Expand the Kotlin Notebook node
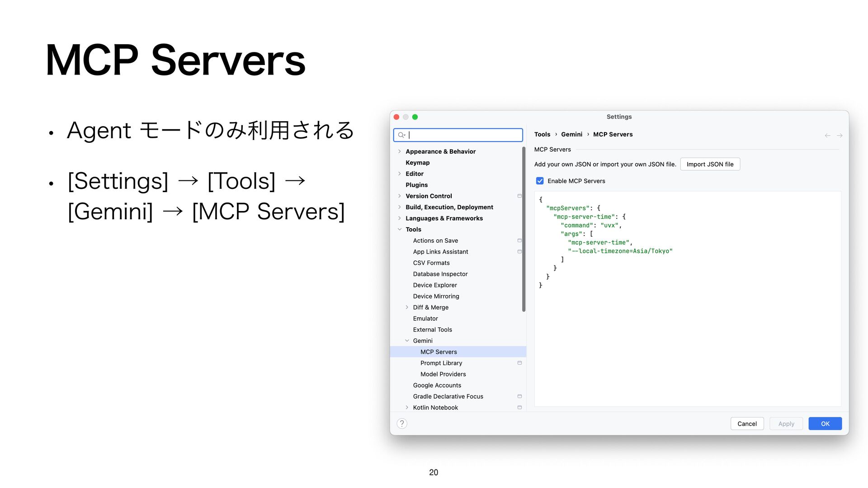Viewport: 868px width, 488px height. point(407,408)
